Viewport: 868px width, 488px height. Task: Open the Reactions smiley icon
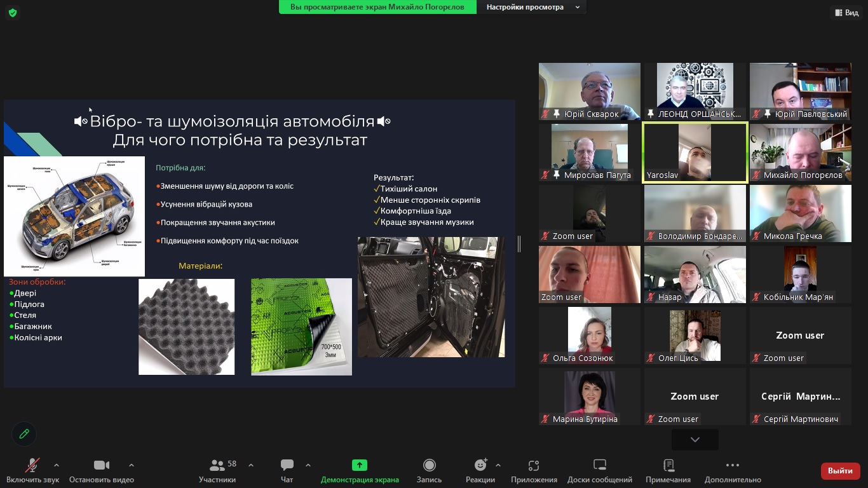tap(480, 466)
